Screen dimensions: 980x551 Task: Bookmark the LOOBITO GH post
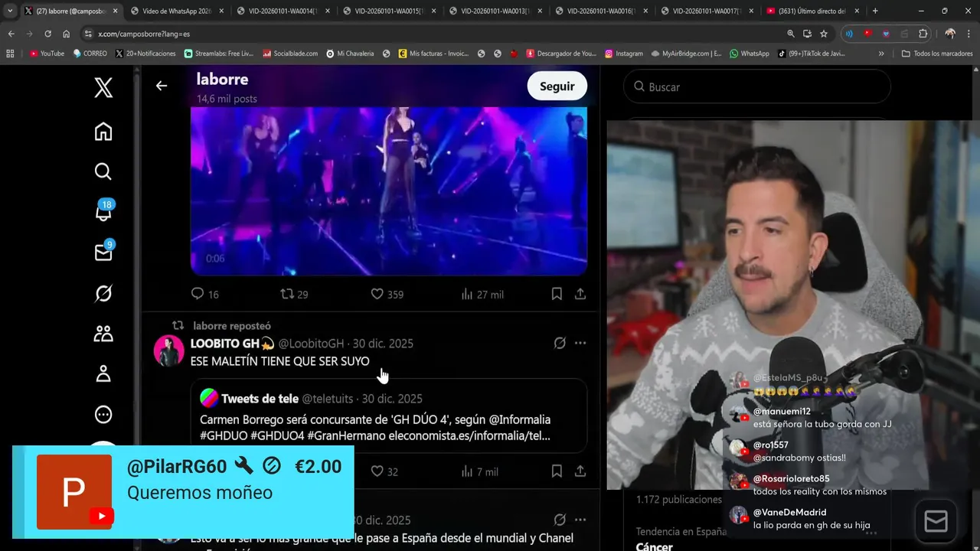click(x=557, y=471)
